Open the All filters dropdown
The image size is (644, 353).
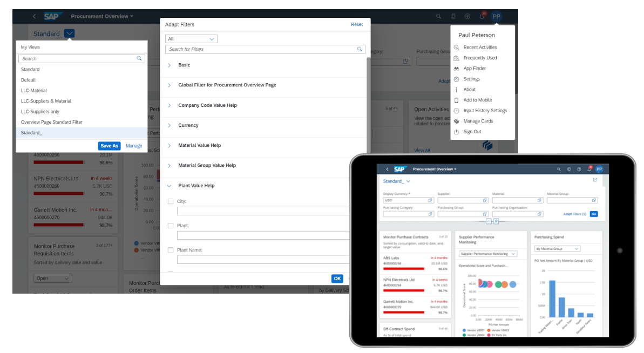pos(191,39)
